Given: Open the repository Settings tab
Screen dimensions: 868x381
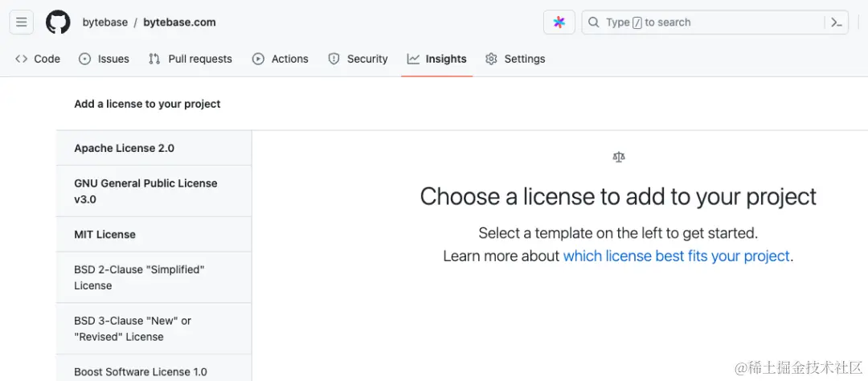Looking at the screenshot, I should pos(515,59).
